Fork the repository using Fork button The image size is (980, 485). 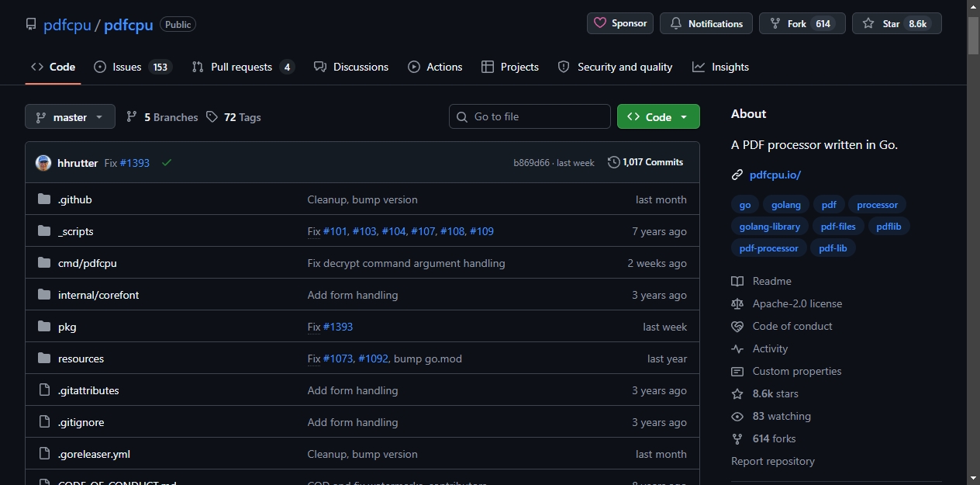(x=802, y=23)
